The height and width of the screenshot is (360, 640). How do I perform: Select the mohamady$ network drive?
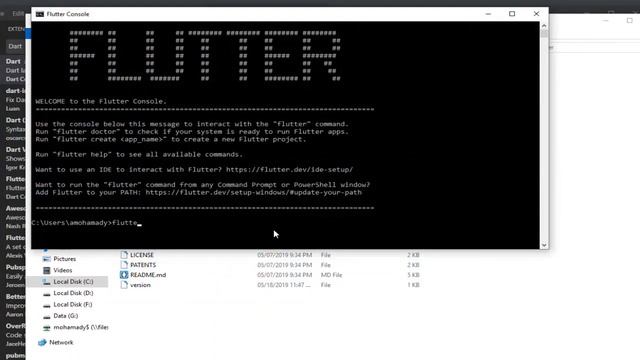80,327
